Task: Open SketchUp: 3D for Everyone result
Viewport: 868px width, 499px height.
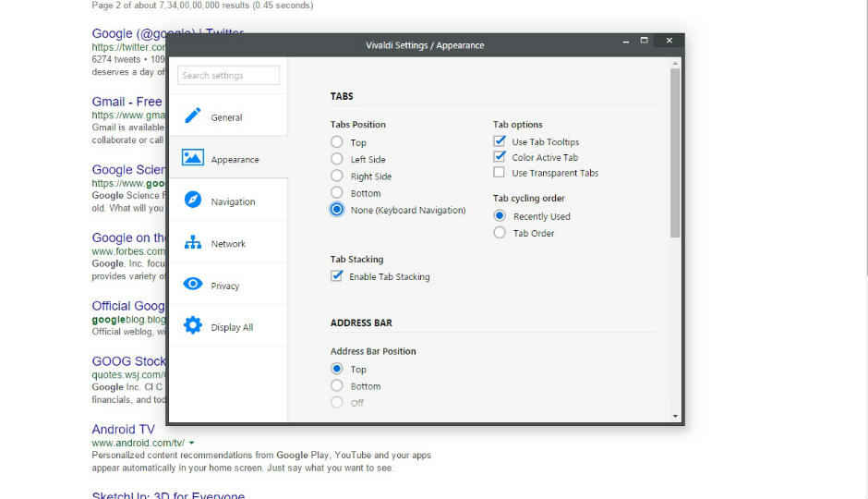Action: point(168,494)
